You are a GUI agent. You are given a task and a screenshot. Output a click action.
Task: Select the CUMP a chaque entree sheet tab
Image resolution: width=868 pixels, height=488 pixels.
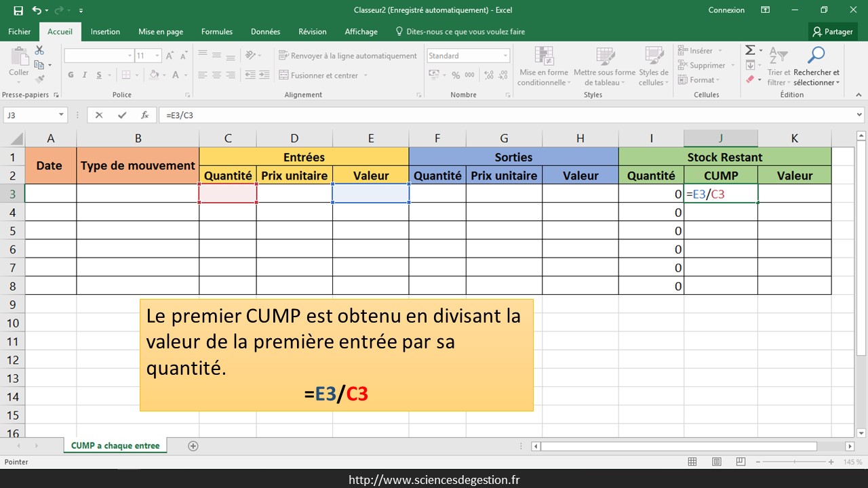point(115,446)
